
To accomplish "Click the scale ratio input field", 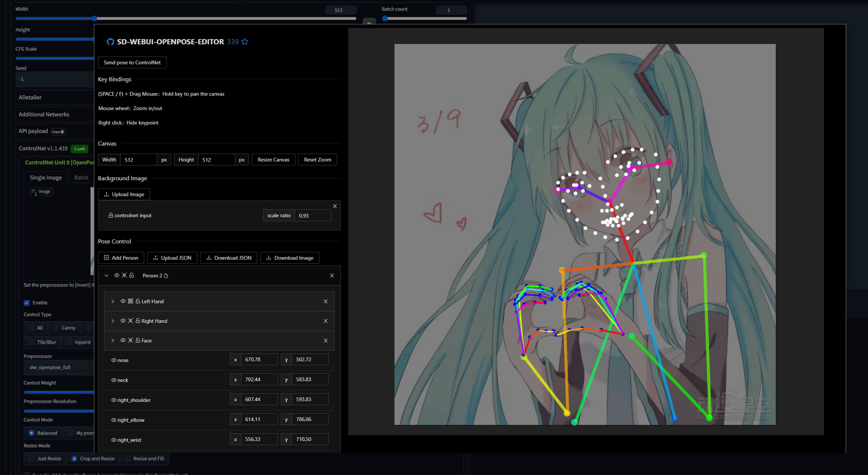I will [313, 216].
